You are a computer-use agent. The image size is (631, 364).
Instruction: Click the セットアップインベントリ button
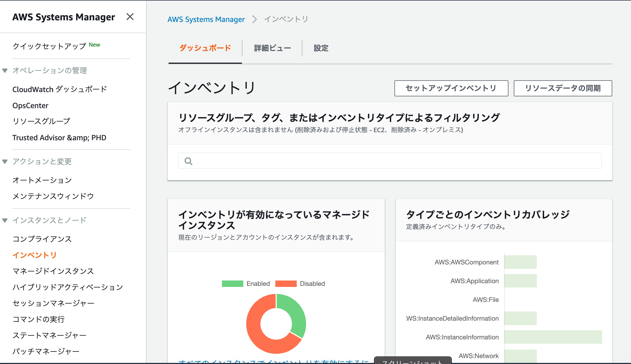click(451, 88)
